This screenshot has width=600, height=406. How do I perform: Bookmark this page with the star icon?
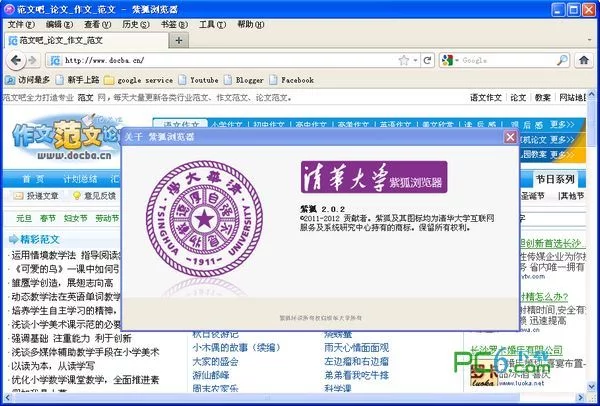click(x=404, y=60)
